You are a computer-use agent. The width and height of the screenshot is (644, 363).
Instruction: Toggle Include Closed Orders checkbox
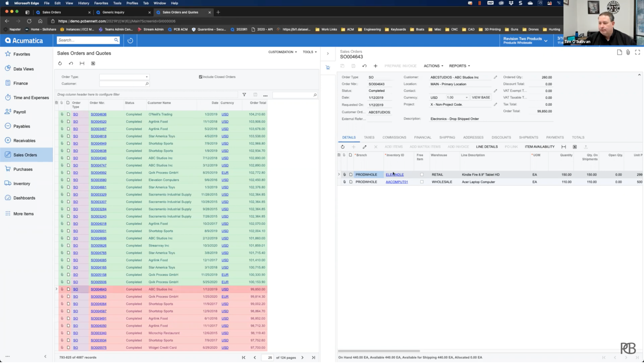click(x=200, y=76)
